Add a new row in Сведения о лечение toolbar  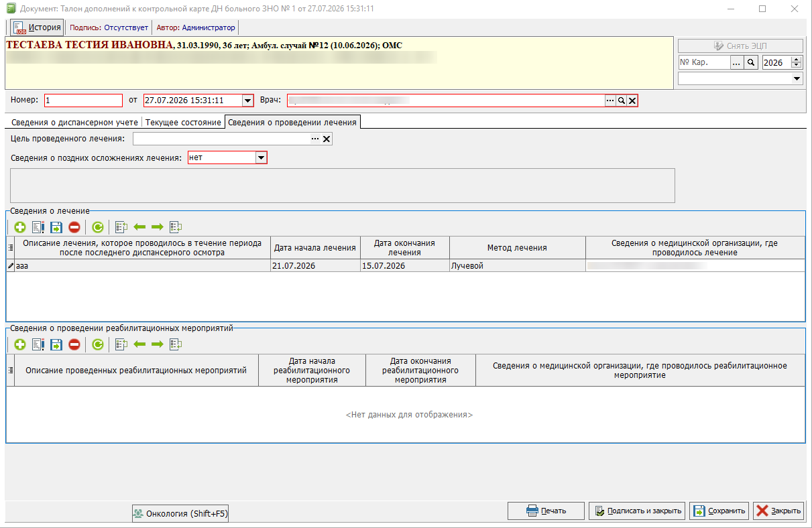coord(20,227)
